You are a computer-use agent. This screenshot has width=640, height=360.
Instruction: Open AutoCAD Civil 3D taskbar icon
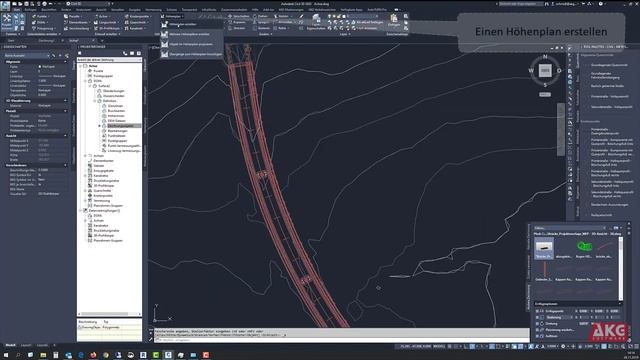pos(168,355)
